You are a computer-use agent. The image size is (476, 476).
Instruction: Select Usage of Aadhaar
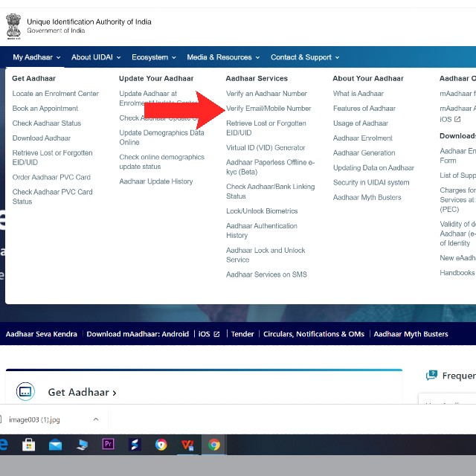360,123
